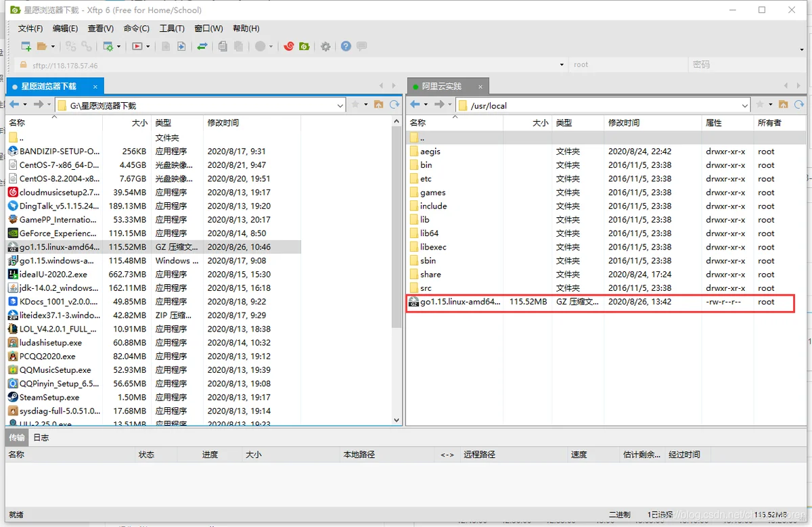Image resolution: width=812 pixels, height=527 pixels.
Task: Open the local bookmark star dropdown
Action: point(366,105)
